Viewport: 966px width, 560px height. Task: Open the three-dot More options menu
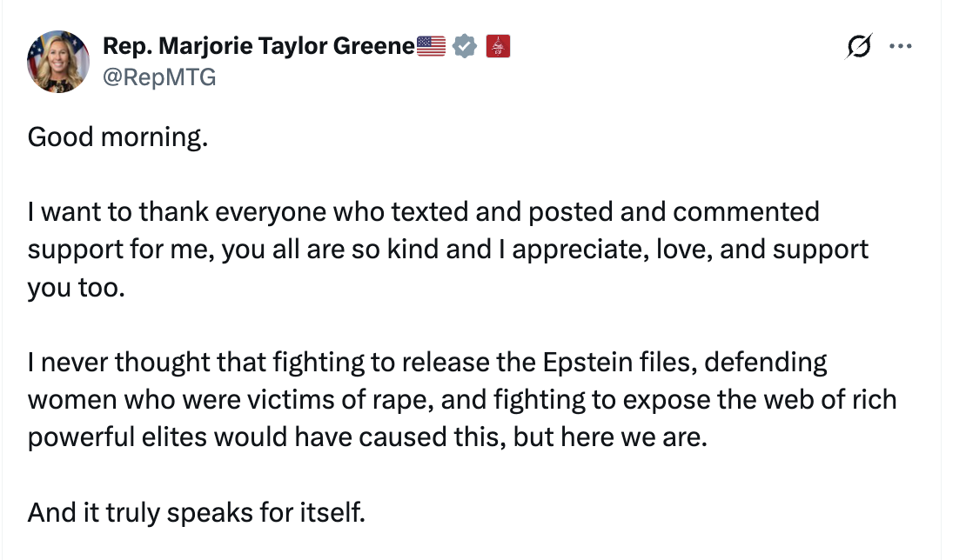pyautogui.click(x=899, y=47)
